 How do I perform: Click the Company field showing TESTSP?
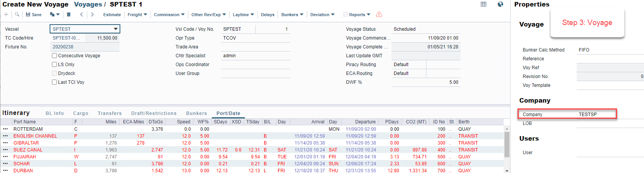[x=596, y=115]
